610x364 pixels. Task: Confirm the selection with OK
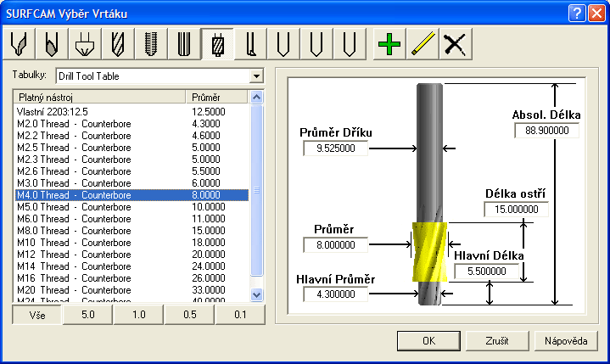(x=428, y=341)
